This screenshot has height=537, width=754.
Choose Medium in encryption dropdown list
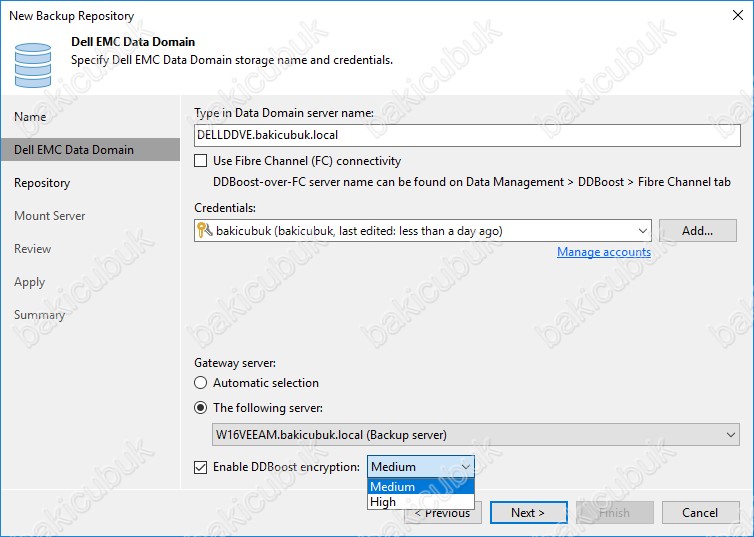421,487
